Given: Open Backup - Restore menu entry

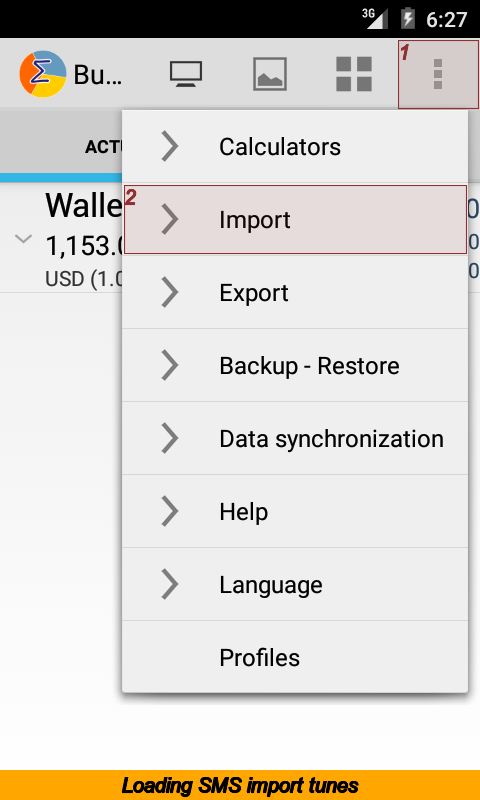Looking at the screenshot, I should click(295, 365).
